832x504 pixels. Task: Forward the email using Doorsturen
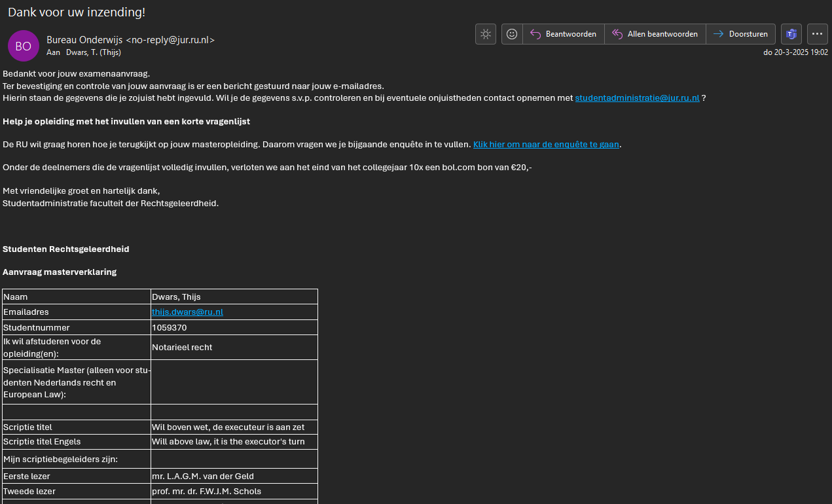tap(741, 34)
